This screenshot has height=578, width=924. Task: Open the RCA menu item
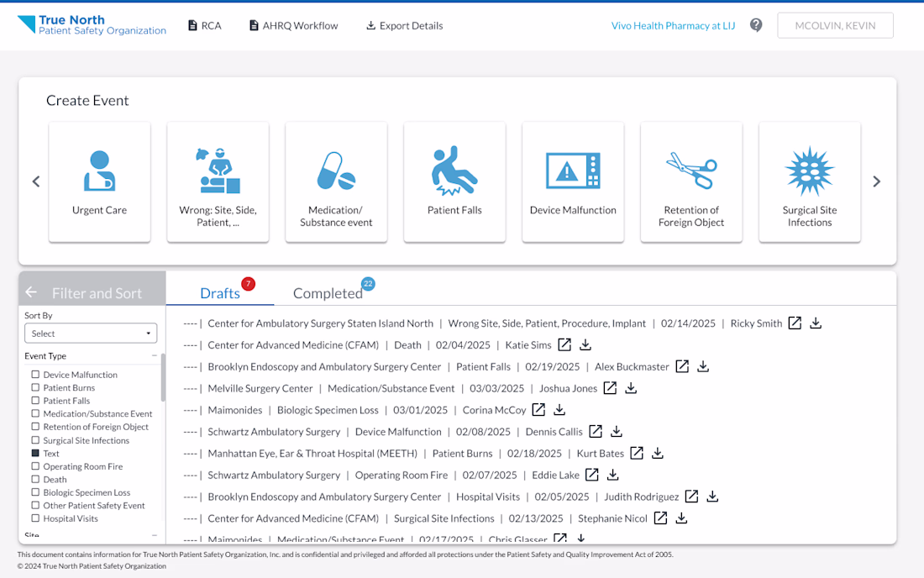point(204,25)
